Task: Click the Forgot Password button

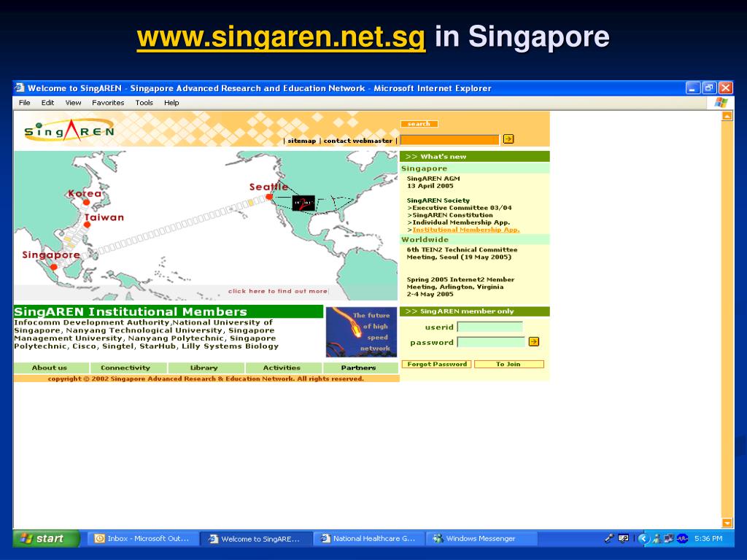Action: 437,365
